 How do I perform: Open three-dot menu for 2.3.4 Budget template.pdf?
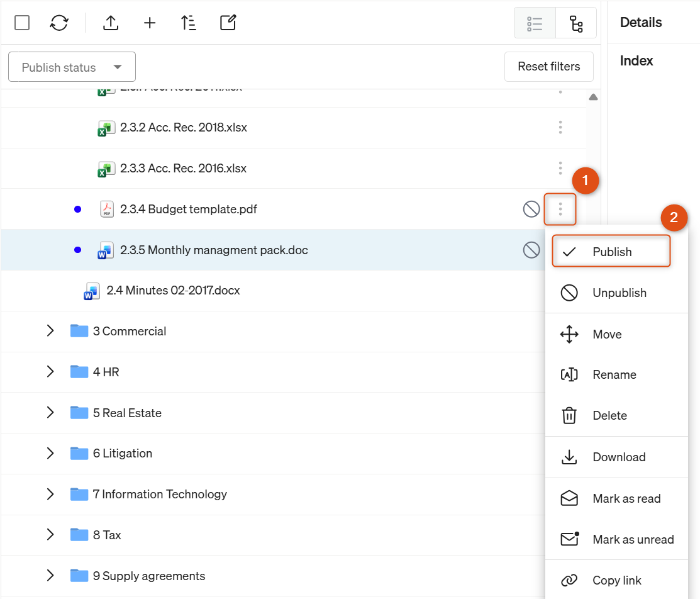[560, 209]
